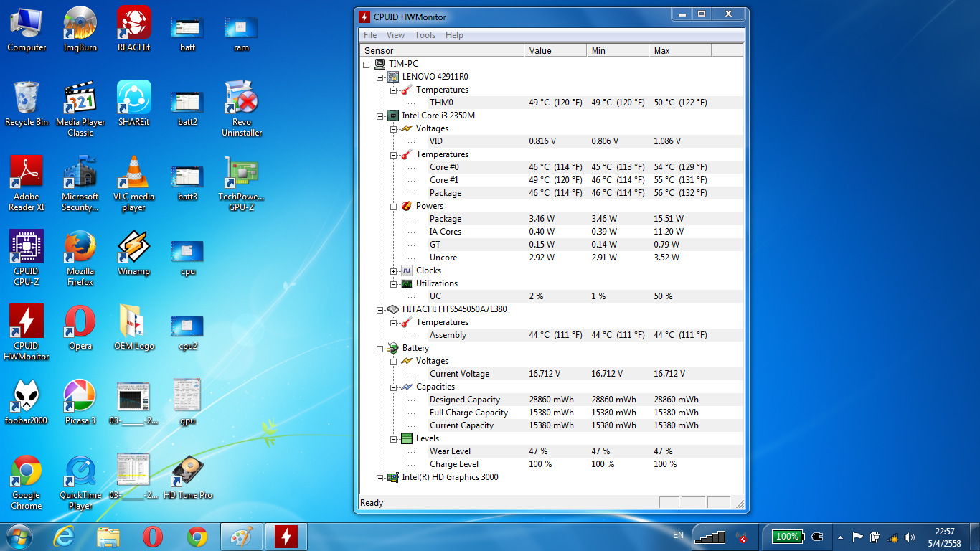Collapse the Powers node
The image size is (980, 551).
[394, 206]
